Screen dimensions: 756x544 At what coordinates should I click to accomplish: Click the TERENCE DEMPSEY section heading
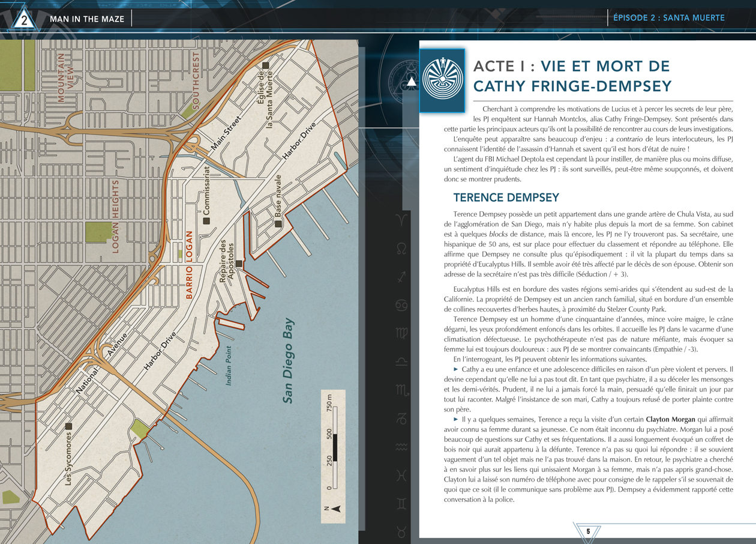click(506, 198)
